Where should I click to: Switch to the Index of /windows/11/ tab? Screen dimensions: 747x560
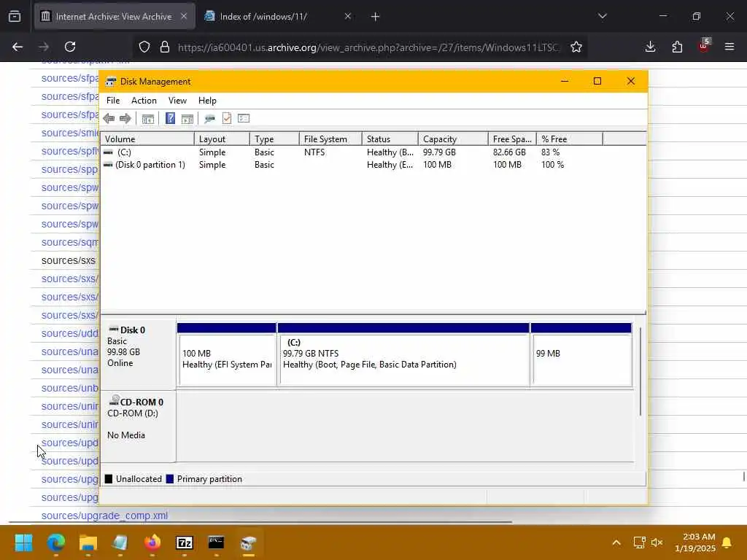pyautogui.click(x=279, y=16)
